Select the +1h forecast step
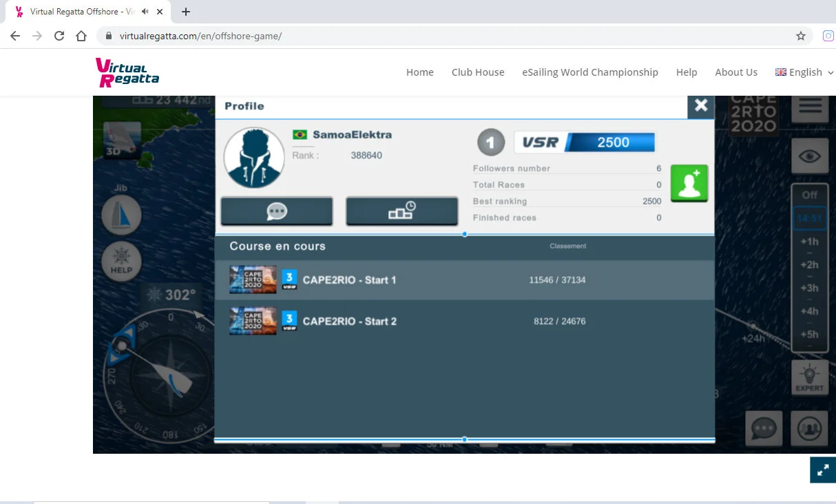The image size is (836, 504). [x=809, y=242]
